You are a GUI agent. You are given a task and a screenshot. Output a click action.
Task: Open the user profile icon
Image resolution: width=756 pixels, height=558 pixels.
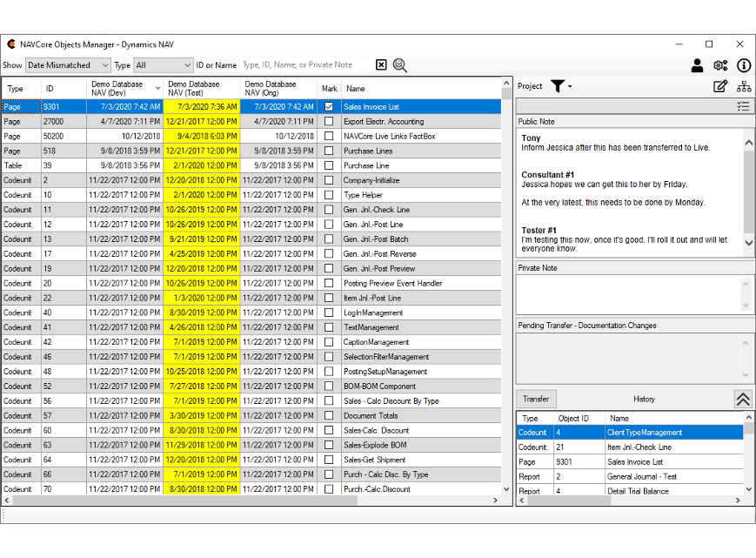pos(697,65)
